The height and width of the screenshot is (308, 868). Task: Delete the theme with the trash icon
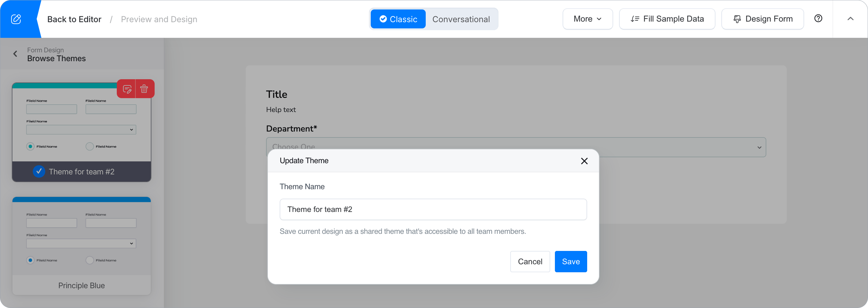tap(144, 89)
